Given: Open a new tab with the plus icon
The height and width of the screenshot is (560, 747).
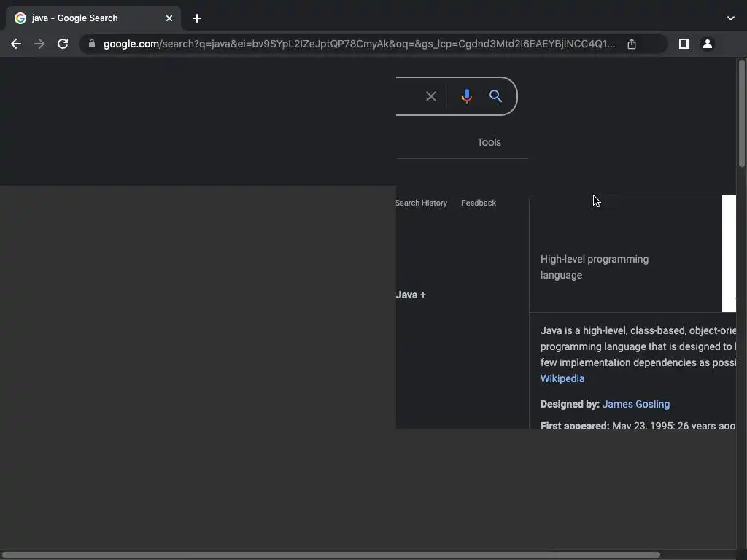Looking at the screenshot, I should pos(197,18).
